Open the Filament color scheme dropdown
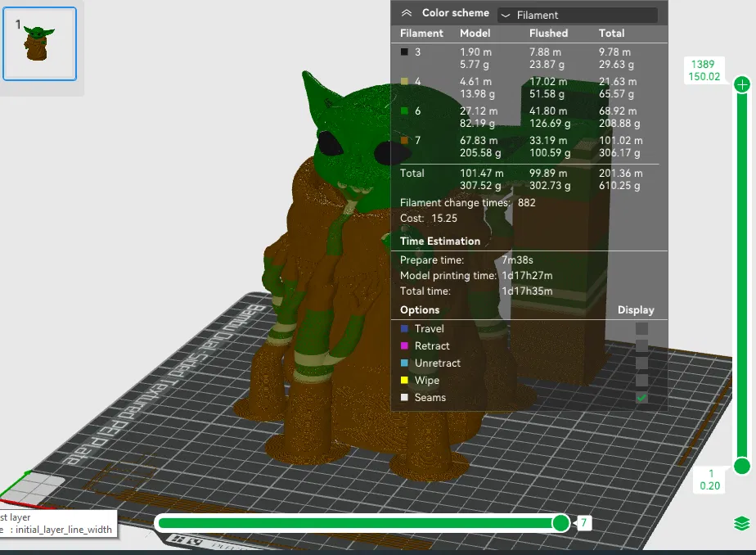The width and height of the screenshot is (756, 555). (578, 15)
